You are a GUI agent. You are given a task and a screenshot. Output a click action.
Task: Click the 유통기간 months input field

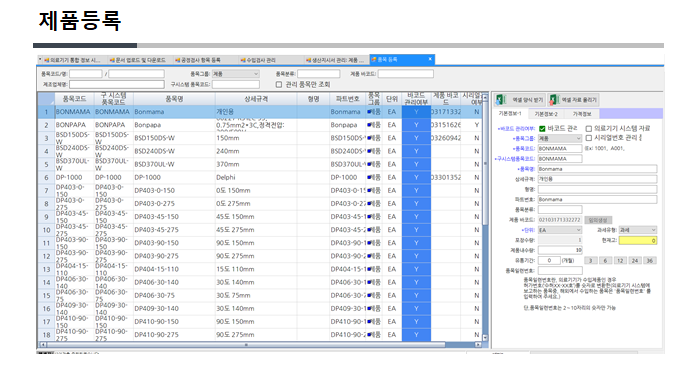549,261
